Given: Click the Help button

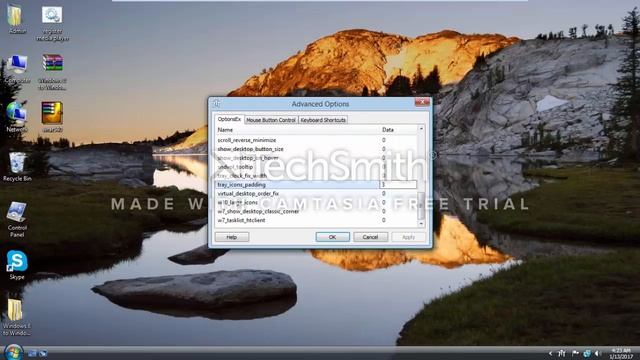Looking at the screenshot, I should (x=232, y=237).
